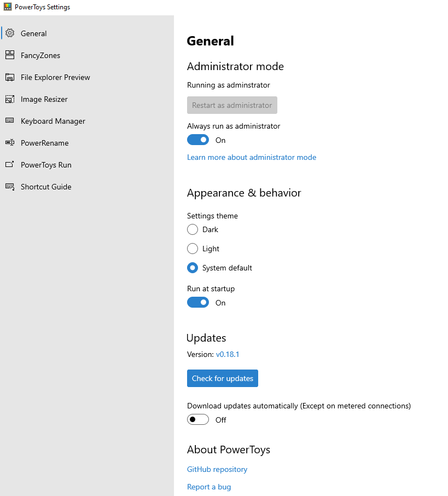
Task: Click the PowerRename icon
Action: tap(10, 143)
